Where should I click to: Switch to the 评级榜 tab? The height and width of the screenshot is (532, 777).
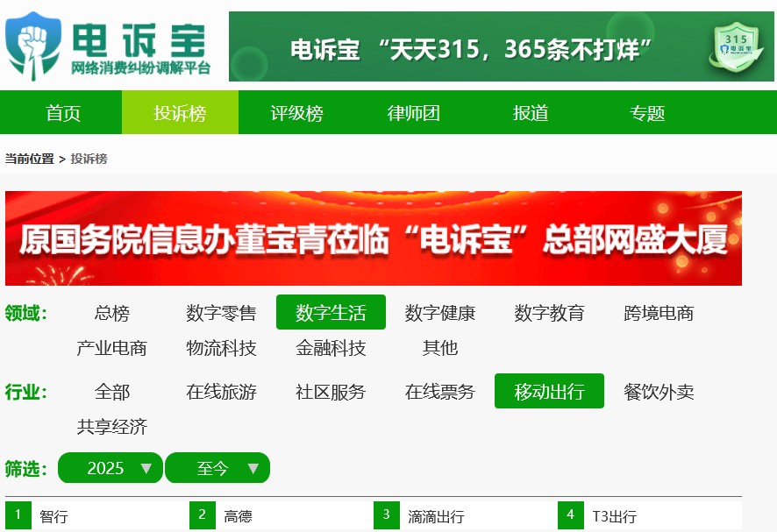pyautogui.click(x=296, y=113)
